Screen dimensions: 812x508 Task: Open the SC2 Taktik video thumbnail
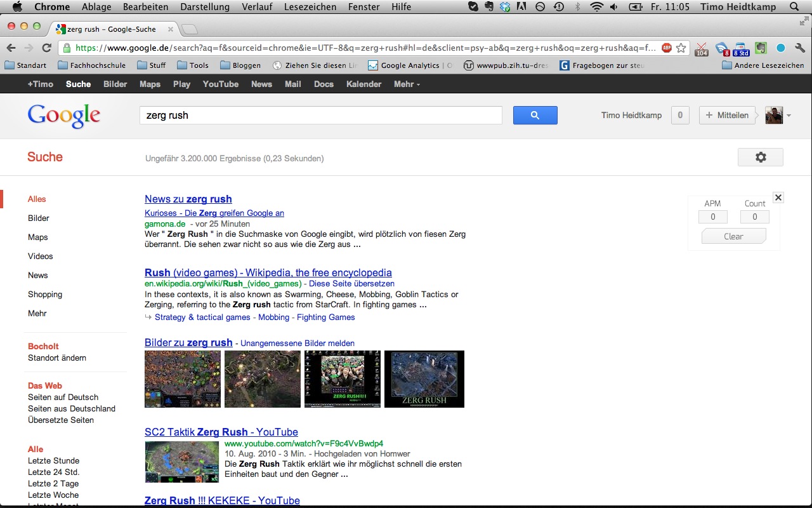coord(182,462)
